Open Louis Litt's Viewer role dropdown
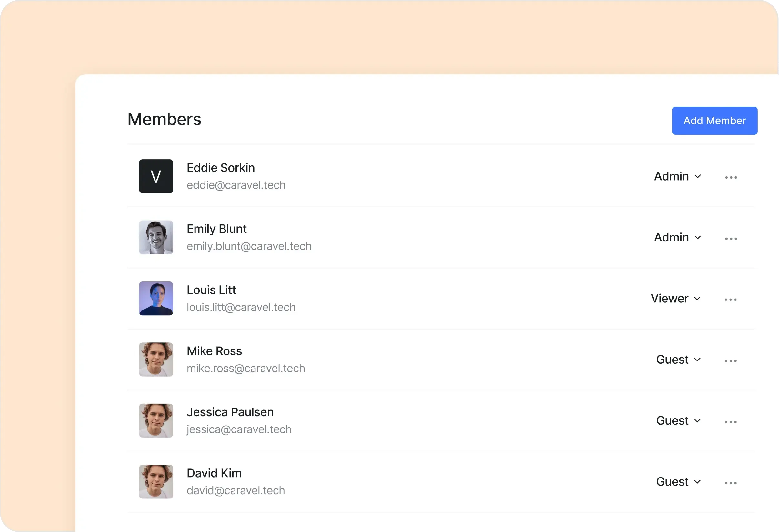The height and width of the screenshot is (532, 779). click(676, 299)
